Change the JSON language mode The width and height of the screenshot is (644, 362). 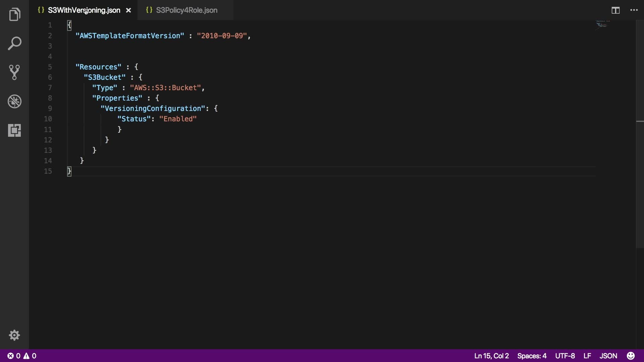tap(608, 356)
